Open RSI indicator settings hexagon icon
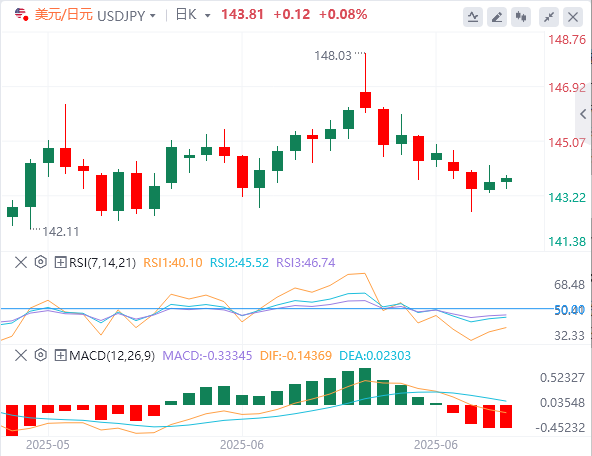The image size is (592, 456). tap(40, 262)
